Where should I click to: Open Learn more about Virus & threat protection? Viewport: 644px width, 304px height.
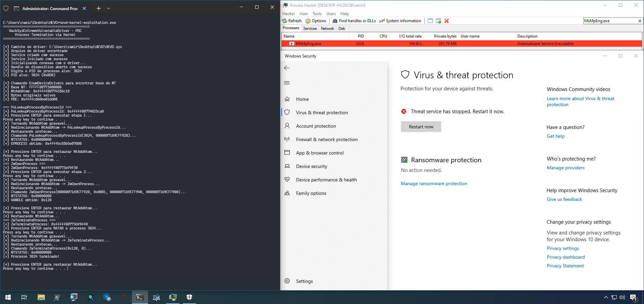581,101
